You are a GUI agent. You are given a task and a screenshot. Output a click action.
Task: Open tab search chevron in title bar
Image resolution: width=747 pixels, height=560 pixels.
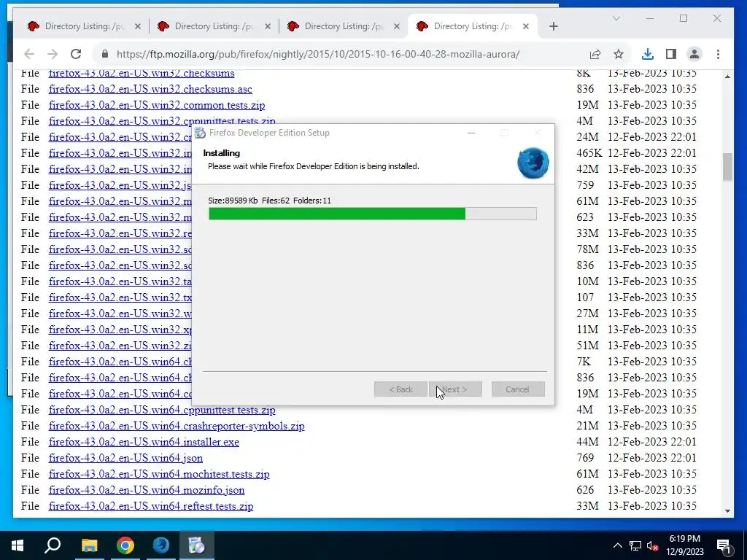pyautogui.click(x=616, y=18)
